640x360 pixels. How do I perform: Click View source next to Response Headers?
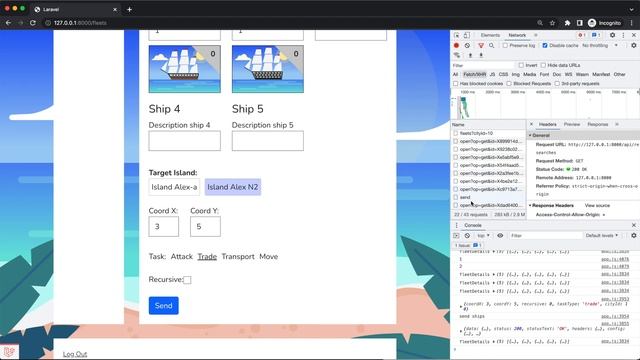597,206
